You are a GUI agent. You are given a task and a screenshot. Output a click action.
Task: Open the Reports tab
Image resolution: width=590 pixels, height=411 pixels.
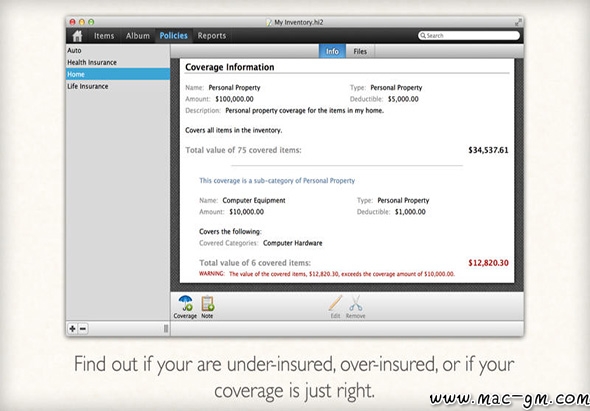212,36
